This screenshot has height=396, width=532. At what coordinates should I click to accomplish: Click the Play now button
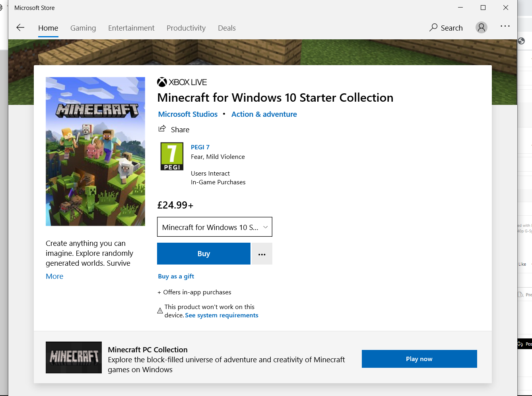point(419,359)
